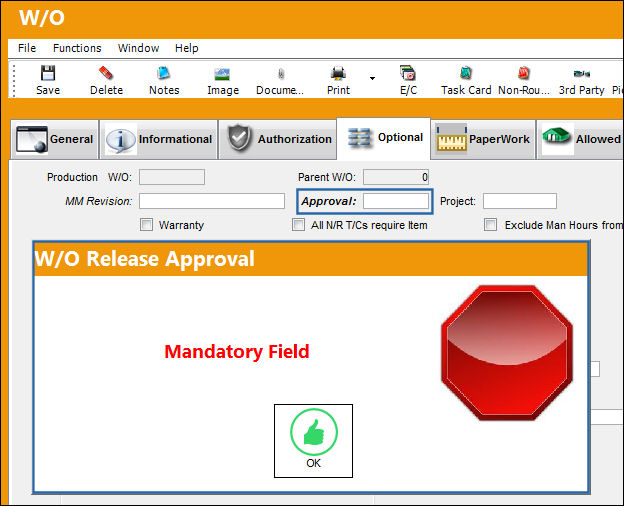624x506 pixels.
Task: Open the E/C toolbar icon
Action: pyautogui.click(x=408, y=80)
